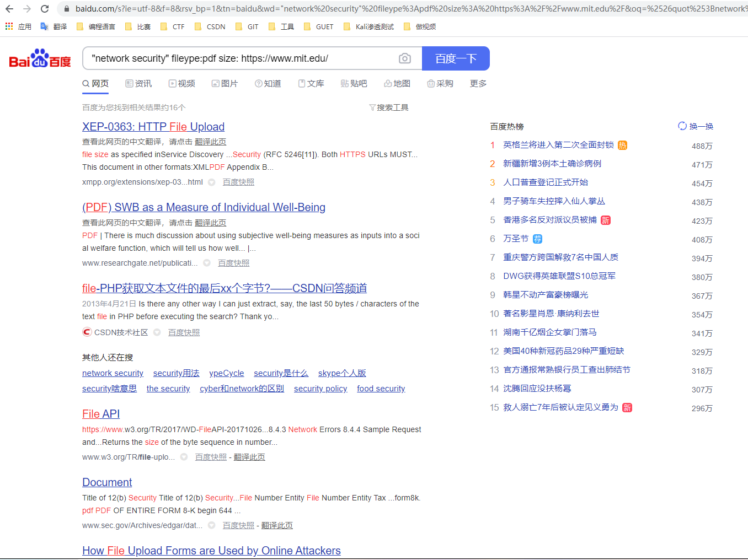Open the 应用 apps icon on bookmarks bar

pos(8,26)
